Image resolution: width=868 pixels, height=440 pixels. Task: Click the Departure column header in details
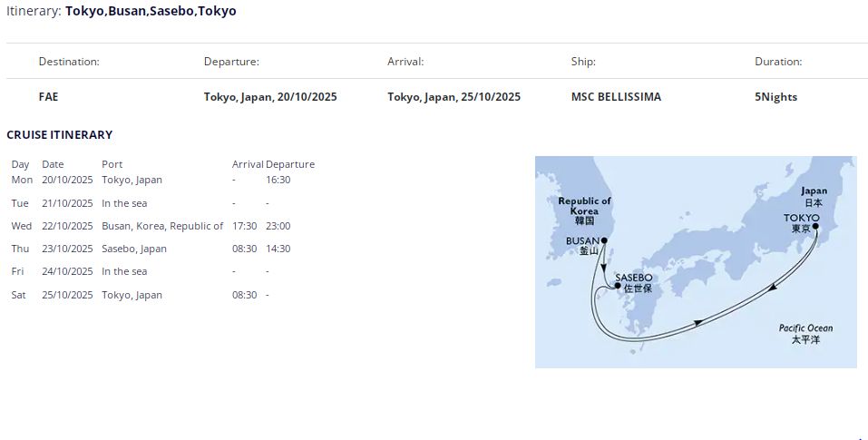click(231, 62)
